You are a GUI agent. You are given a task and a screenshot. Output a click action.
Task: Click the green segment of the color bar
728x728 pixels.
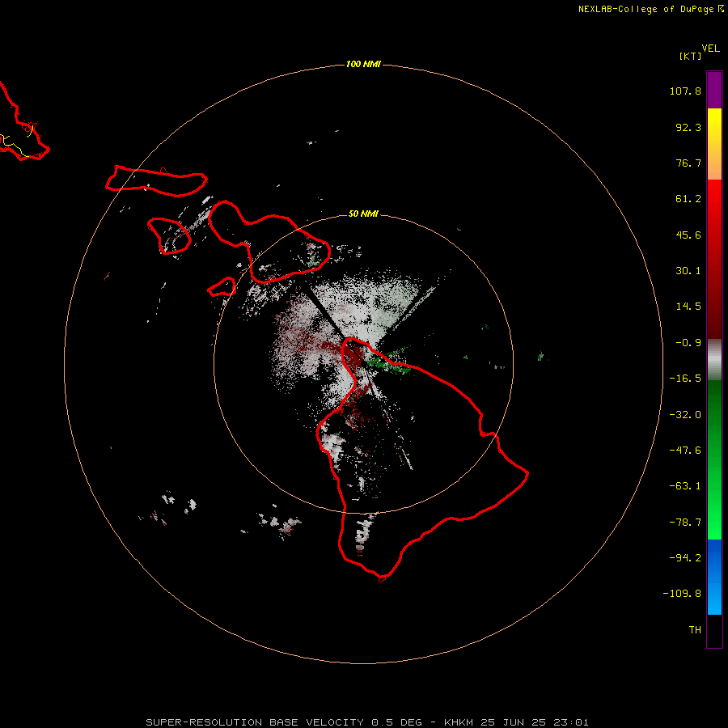[714, 459]
